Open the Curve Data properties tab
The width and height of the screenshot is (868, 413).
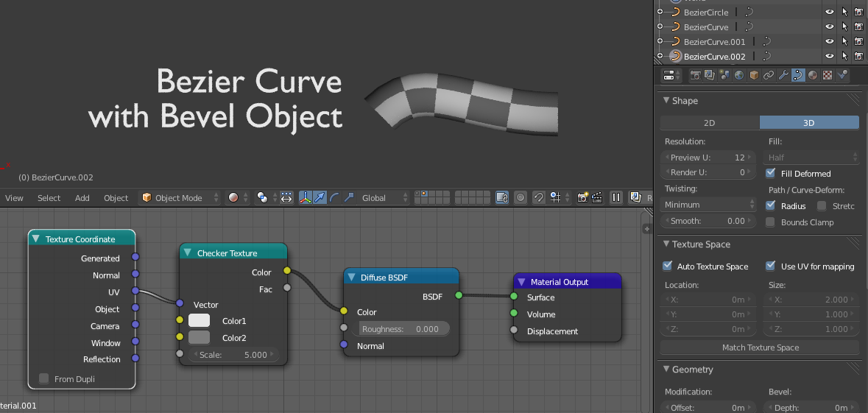798,75
